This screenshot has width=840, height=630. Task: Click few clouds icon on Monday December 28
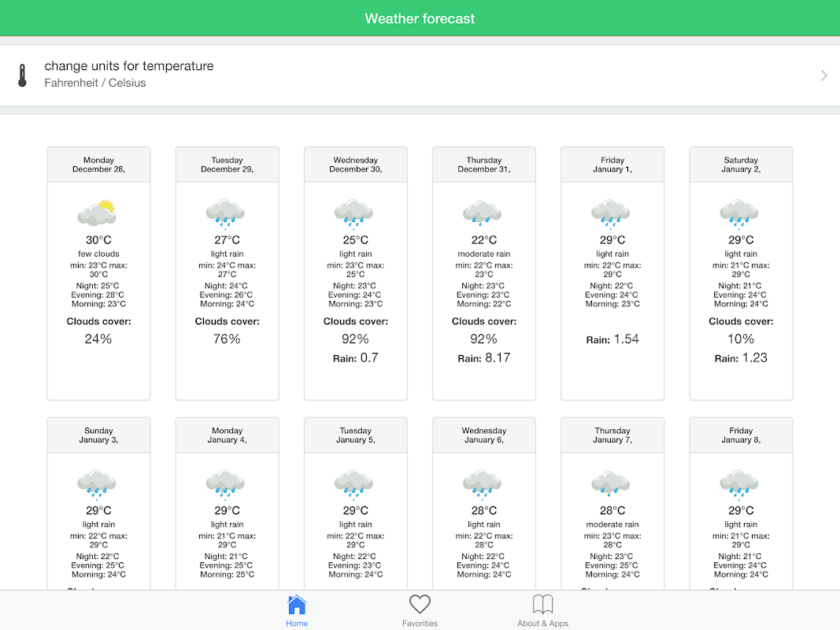point(97,213)
